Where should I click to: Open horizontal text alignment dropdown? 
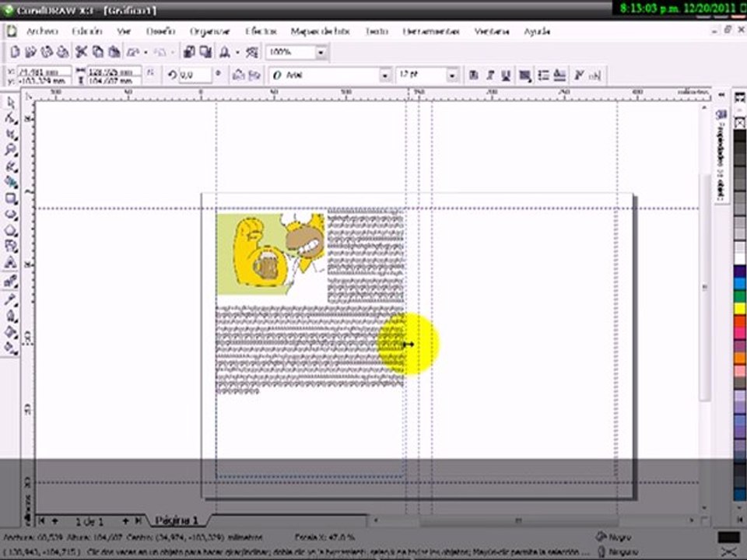(525, 75)
